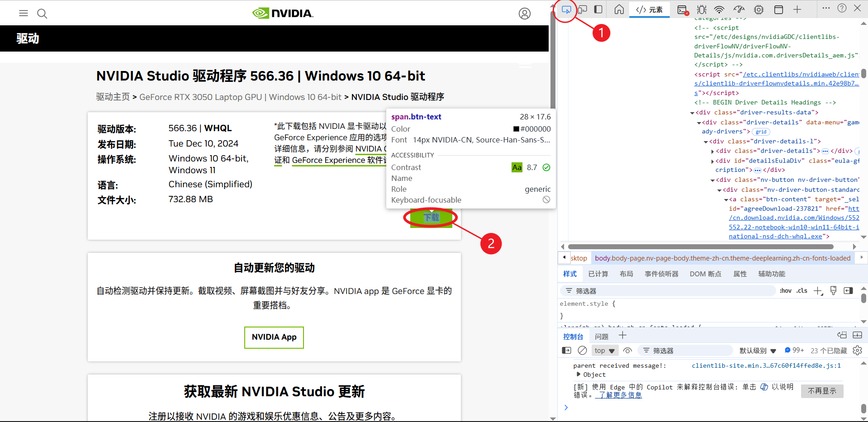The width and height of the screenshot is (868, 422).
Task: Collapse the btn-content anchor node
Action: (726, 199)
